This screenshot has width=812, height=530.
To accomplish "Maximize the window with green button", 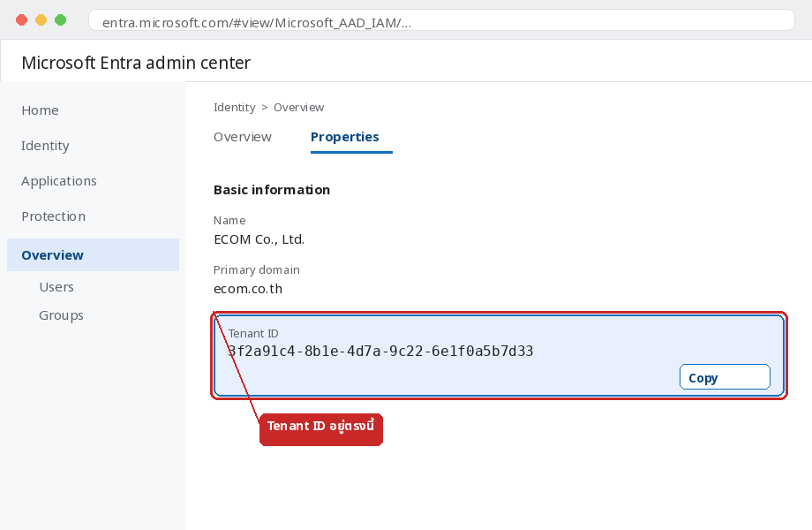I will 61,20.
